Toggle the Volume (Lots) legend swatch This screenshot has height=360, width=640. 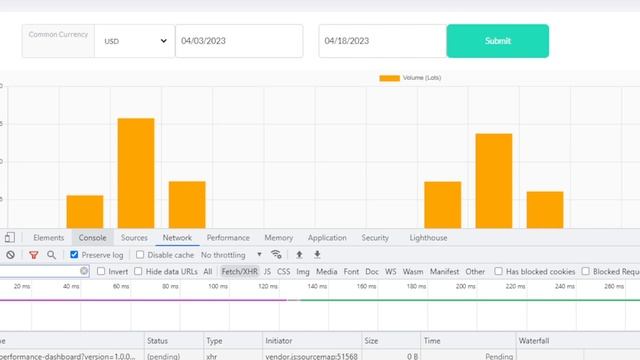389,78
